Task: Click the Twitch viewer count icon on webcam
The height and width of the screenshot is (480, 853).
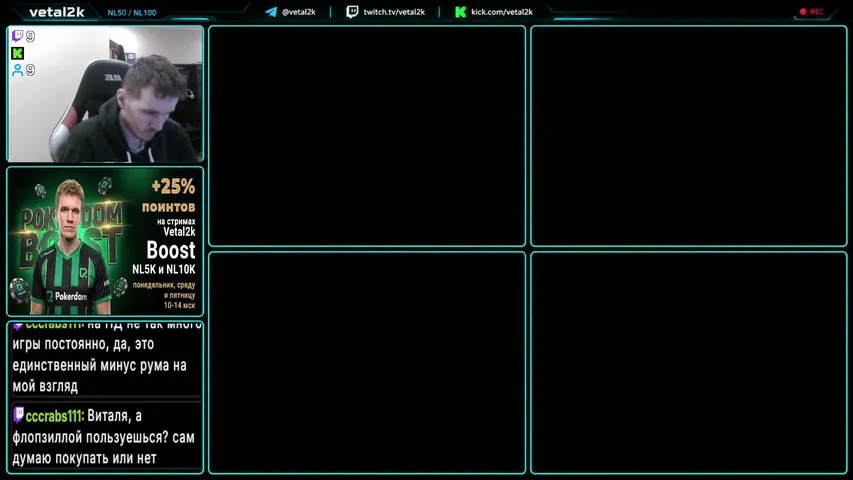Action: [x=17, y=36]
